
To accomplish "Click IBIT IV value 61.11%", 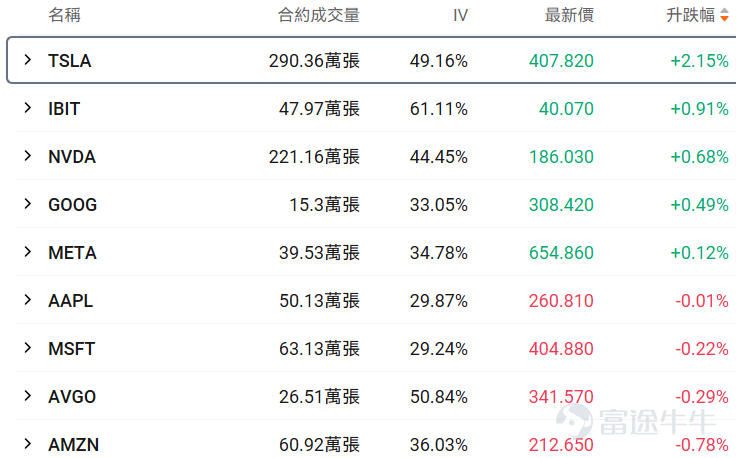I will point(439,109).
